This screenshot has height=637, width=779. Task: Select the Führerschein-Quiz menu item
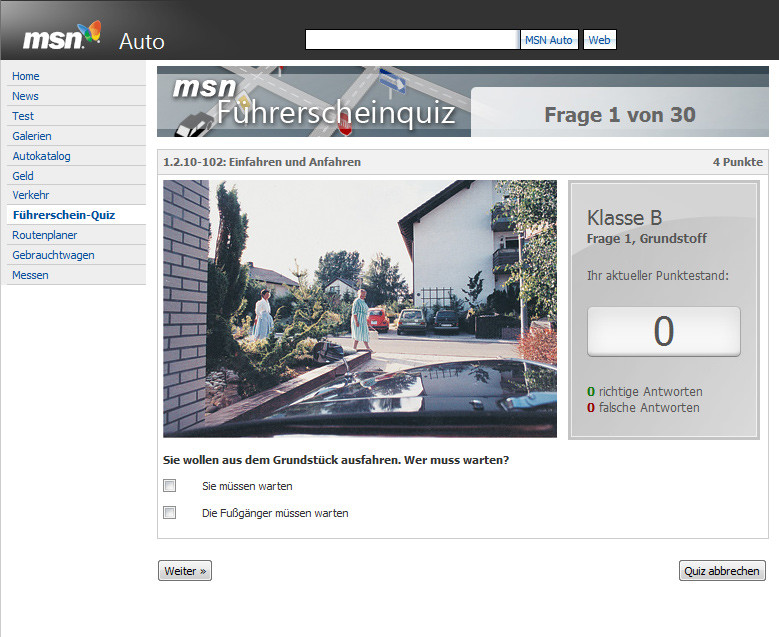pos(64,215)
